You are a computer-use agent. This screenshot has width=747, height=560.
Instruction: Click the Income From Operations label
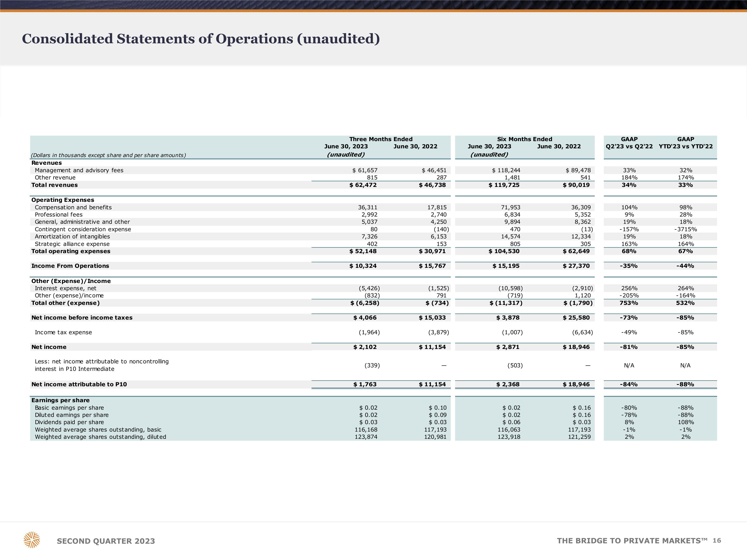70,266
